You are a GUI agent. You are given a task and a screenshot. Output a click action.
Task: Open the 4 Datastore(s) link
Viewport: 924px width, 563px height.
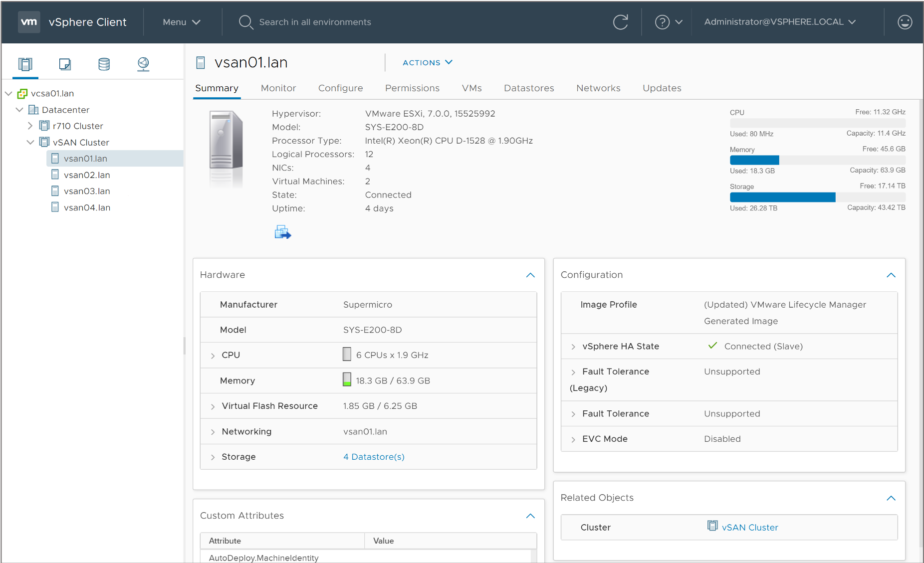(374, 457)
